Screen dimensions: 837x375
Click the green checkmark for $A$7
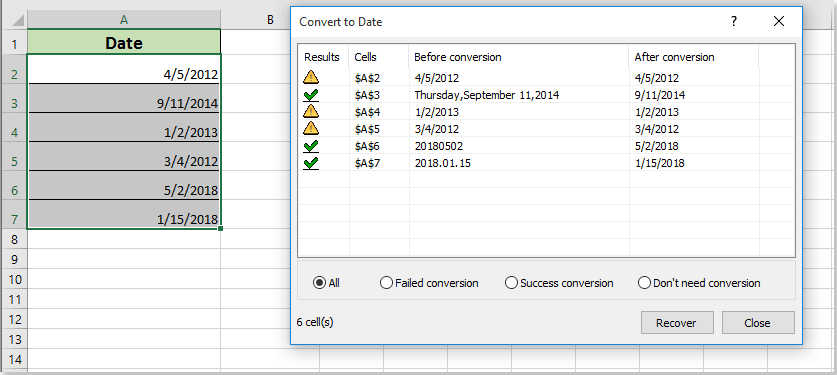[311, 163]
